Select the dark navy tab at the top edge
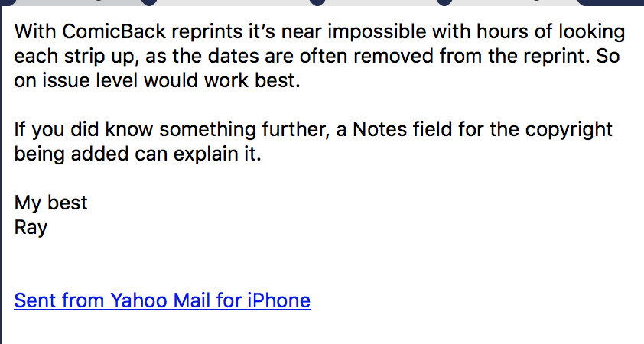The image size is (644, 344). pos(610,2)
